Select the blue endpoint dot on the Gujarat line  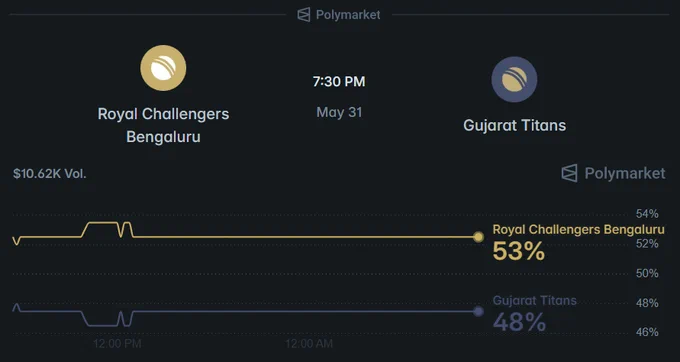point(478,311)
